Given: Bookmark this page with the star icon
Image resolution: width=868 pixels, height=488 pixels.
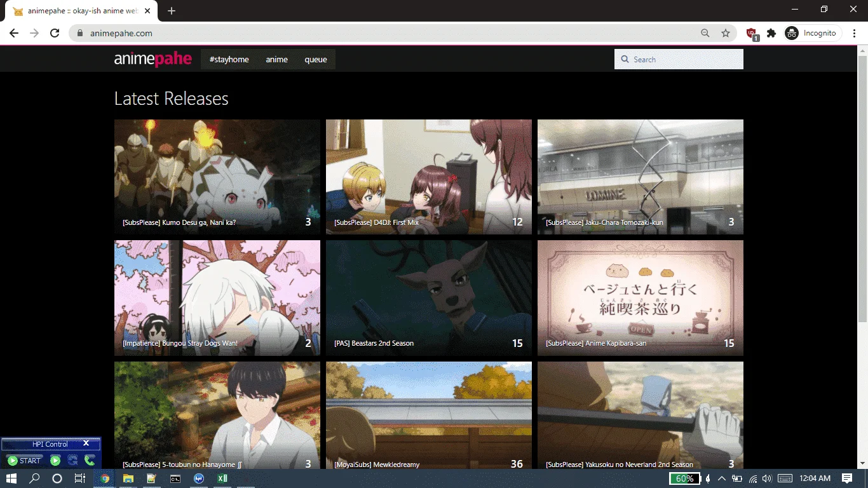Looking at the screenshot, I should [x=726, y=33].
